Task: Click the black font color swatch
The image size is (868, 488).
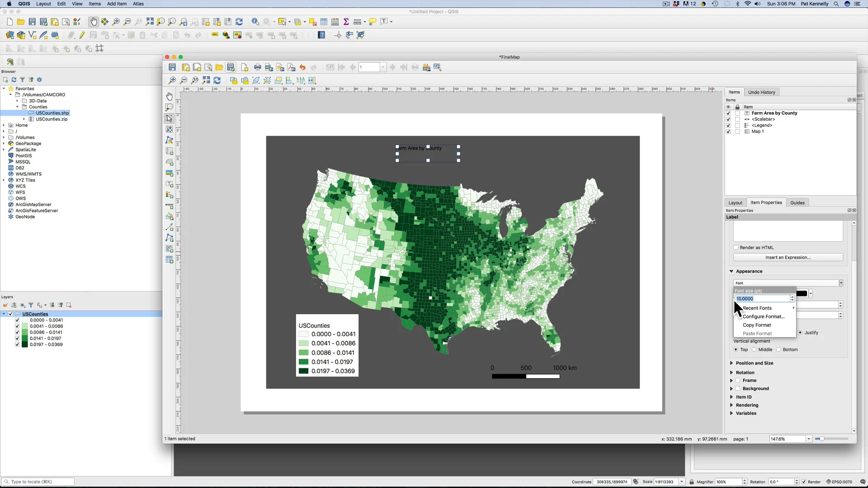Action: 802,294
